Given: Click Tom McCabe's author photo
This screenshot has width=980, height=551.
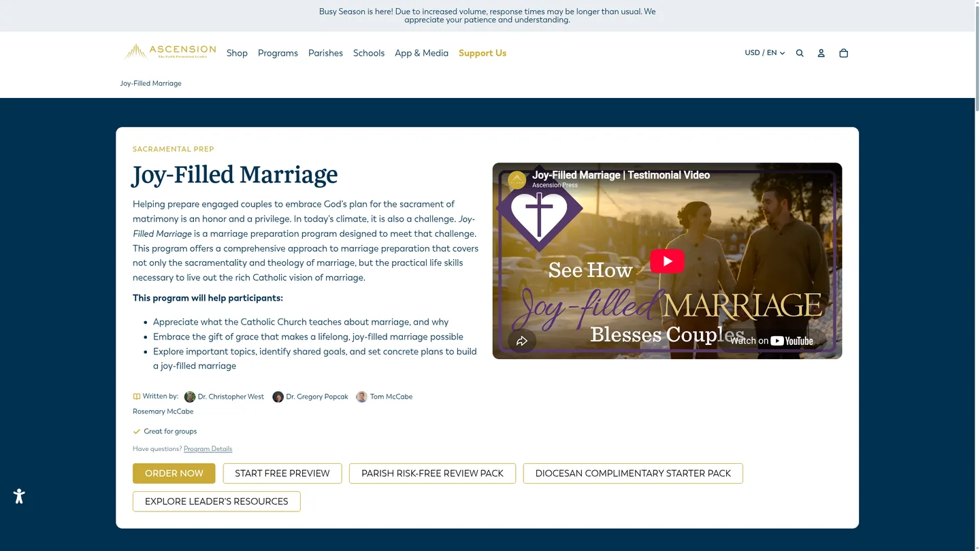Looking at the screenshot, I should coord(362,397).
